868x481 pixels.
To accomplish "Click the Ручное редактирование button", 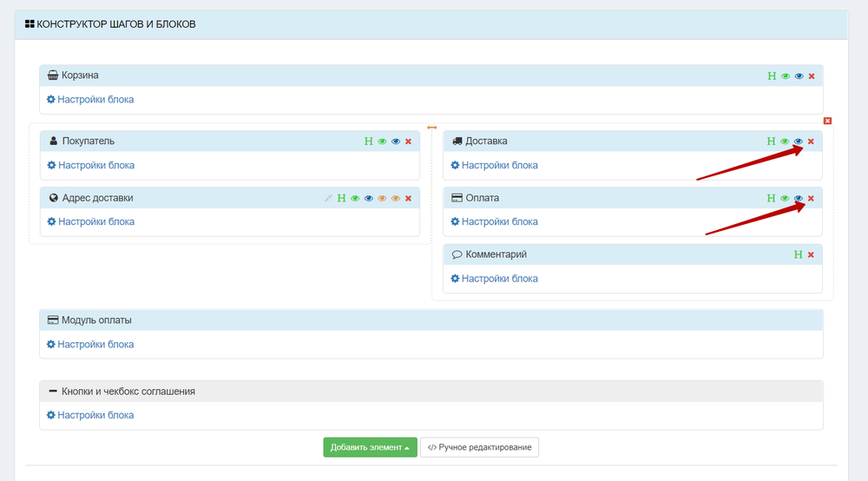I will [479, 447].
